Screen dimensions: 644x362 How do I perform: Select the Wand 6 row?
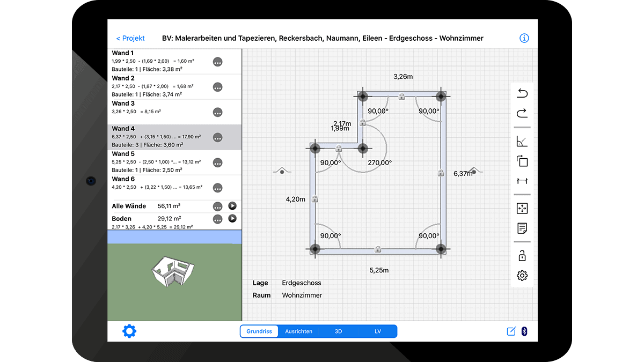coord(175,188)
